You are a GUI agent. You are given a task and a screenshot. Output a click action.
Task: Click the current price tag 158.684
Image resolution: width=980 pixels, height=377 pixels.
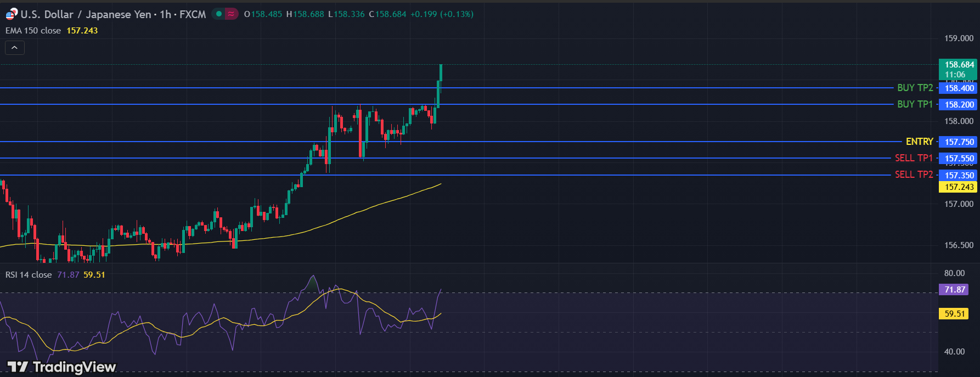tap(959, 65)
